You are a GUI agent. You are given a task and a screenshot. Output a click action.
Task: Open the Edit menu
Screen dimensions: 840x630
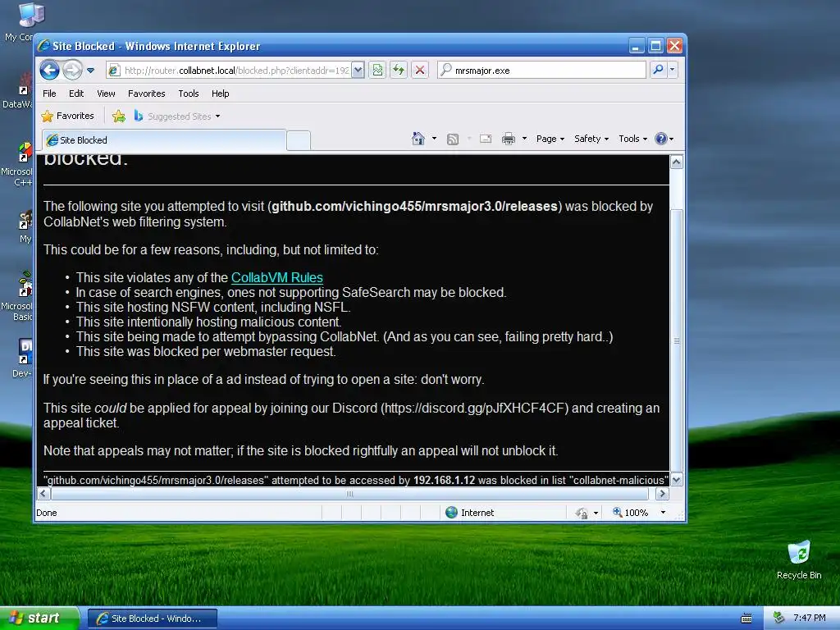76,94
